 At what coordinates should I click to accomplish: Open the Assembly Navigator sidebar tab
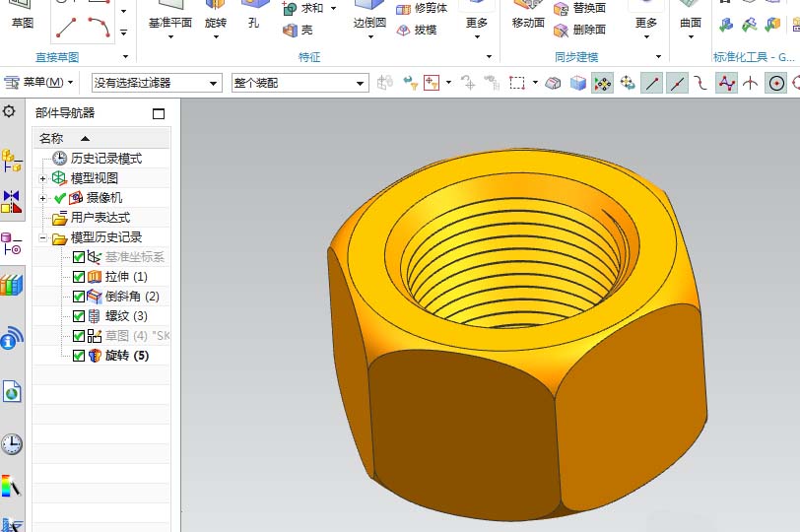[x=11, y=161]
